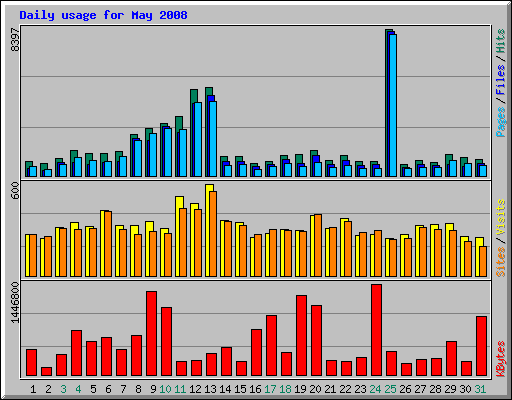Click the 8397 axis value
Viewport: 512px width, 400px height.
(x=15, y=39)
